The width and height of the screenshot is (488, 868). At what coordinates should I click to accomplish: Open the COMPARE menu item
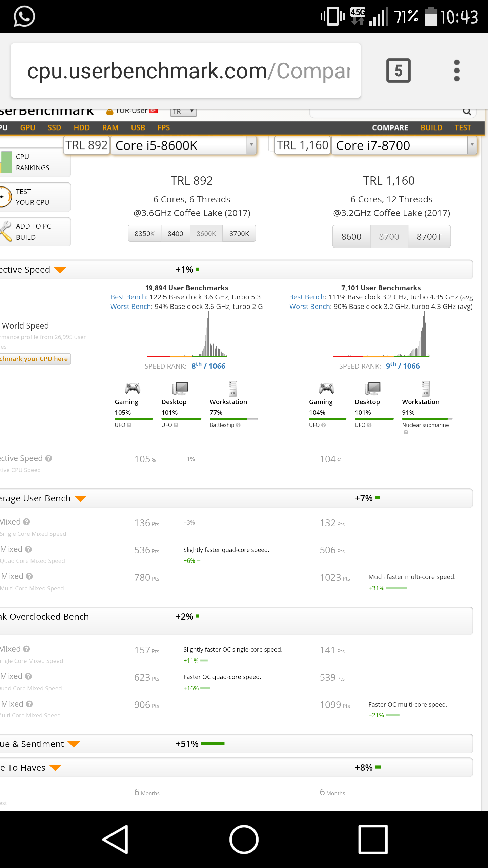coord(390,127)
